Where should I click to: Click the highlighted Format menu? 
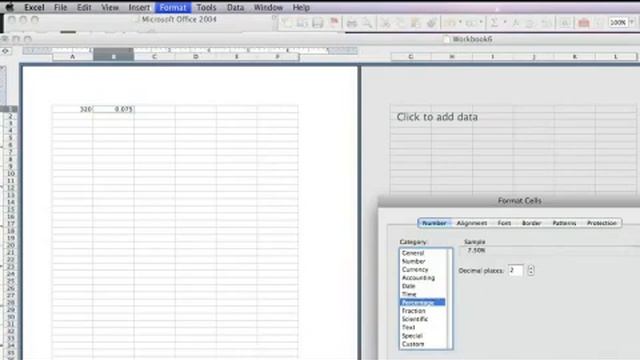pos(173,7)
